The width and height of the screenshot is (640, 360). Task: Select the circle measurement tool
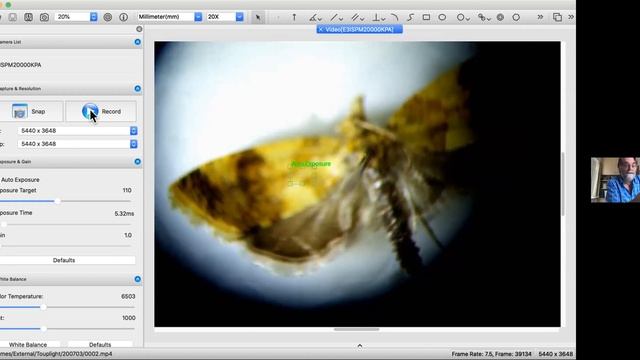pos(460,17)
